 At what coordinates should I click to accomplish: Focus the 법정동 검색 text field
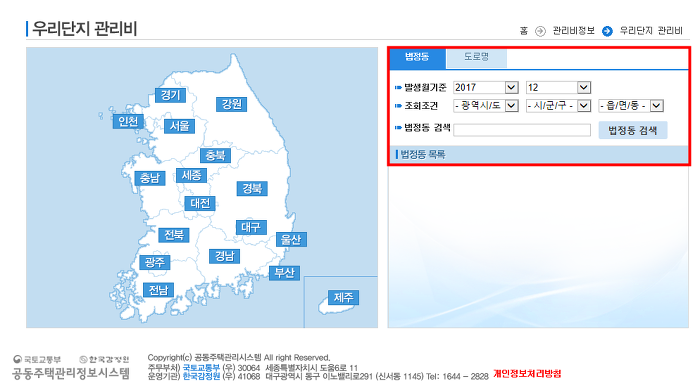coord(522,130)
